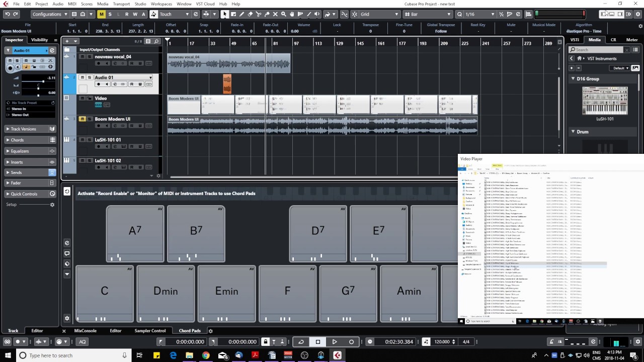Trigger the Dmin chord pad
The width and height of the screenshot is (644, 362).
(166, 294)
